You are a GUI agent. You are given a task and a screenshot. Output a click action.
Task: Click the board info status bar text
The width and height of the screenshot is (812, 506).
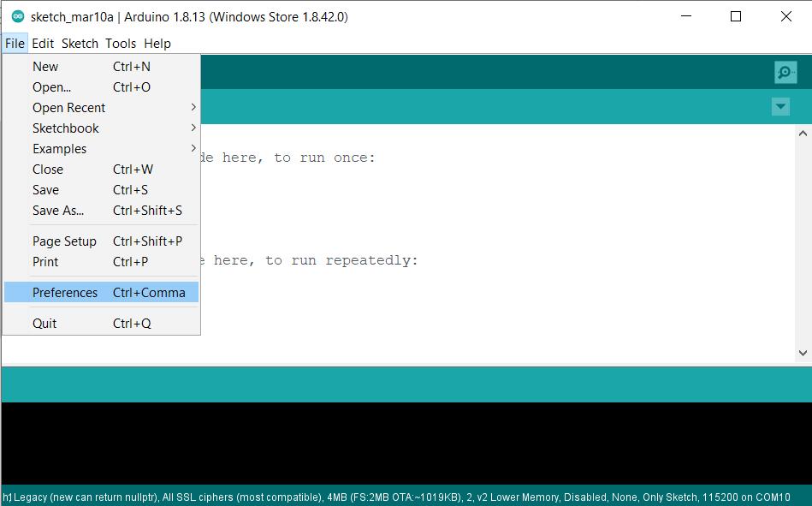[397, 497]
